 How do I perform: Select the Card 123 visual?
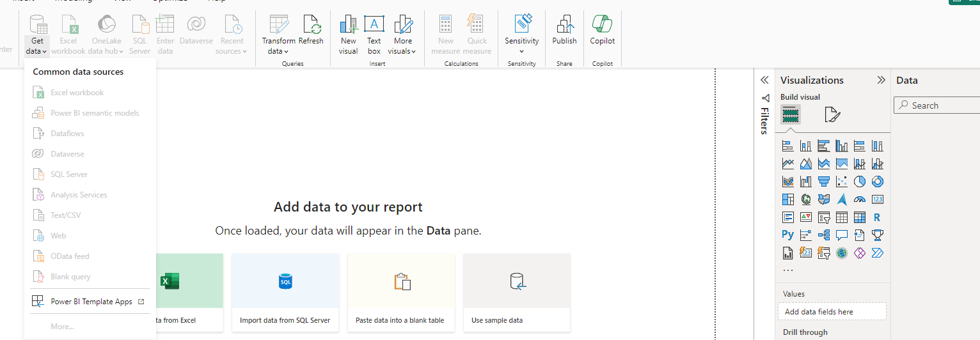[878, 199]
